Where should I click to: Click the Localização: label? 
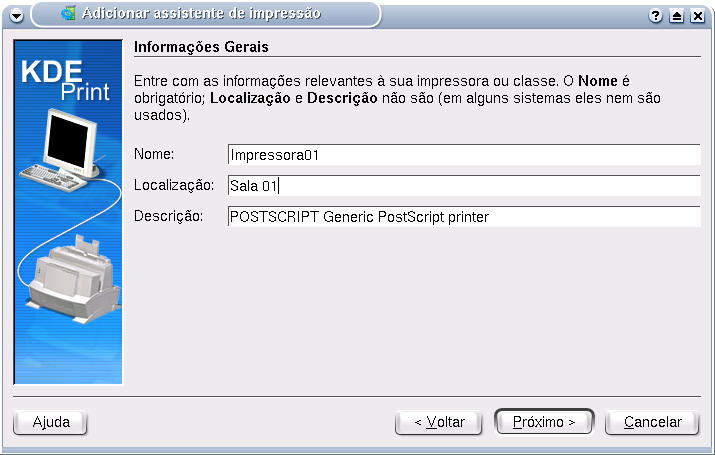[x=174, y=185]
